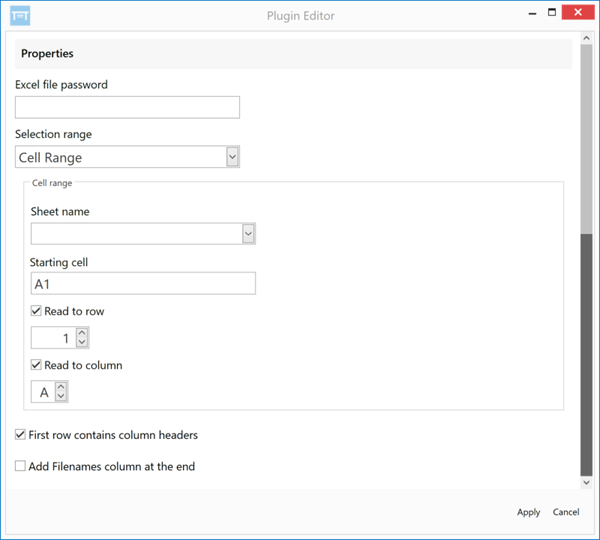Click the scrollbar up arrow
The width and height of the screenshot is (600, 540).
coord(586,38)
